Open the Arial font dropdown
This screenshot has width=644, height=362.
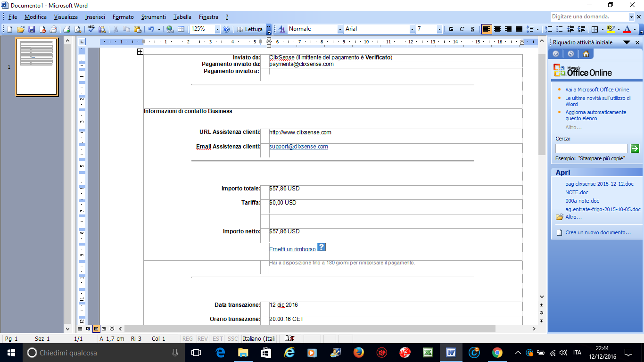click(412, 29)
